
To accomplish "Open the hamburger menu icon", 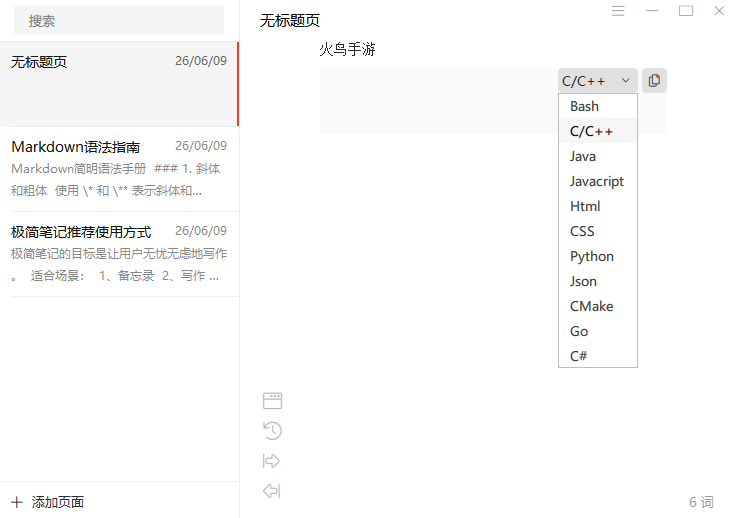I will tap(618, 11).
